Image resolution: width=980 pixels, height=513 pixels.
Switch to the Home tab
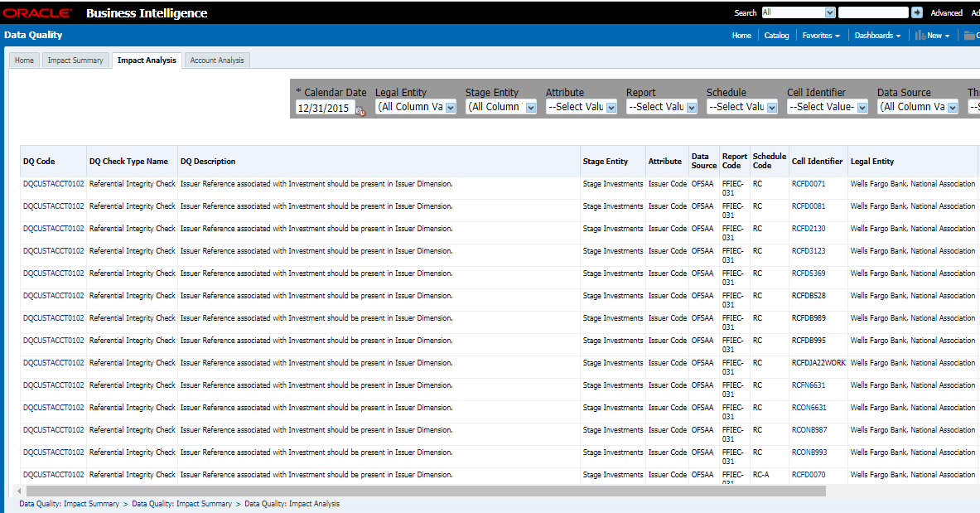coord(24,60)
